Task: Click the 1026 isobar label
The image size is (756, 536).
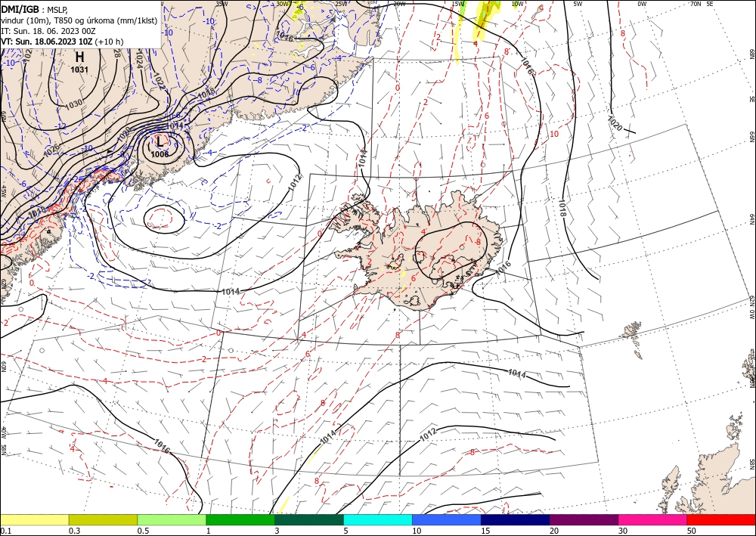Action: coord(51,150)
